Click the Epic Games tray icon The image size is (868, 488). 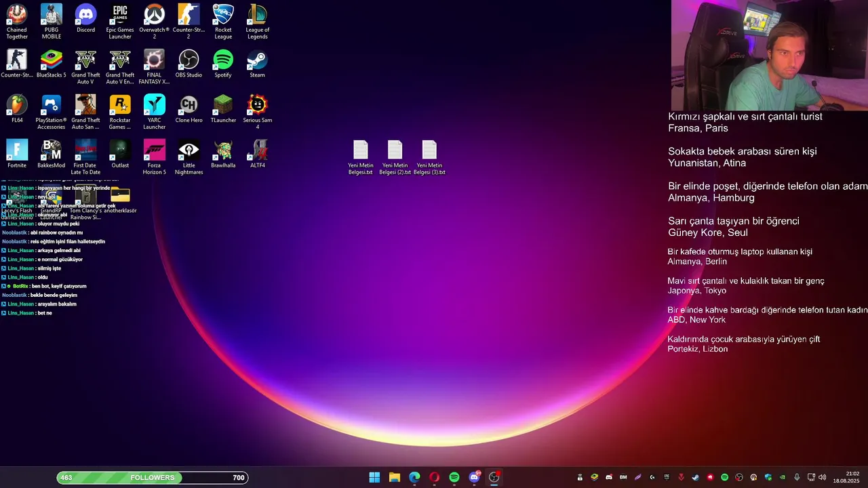coord(667,477)
